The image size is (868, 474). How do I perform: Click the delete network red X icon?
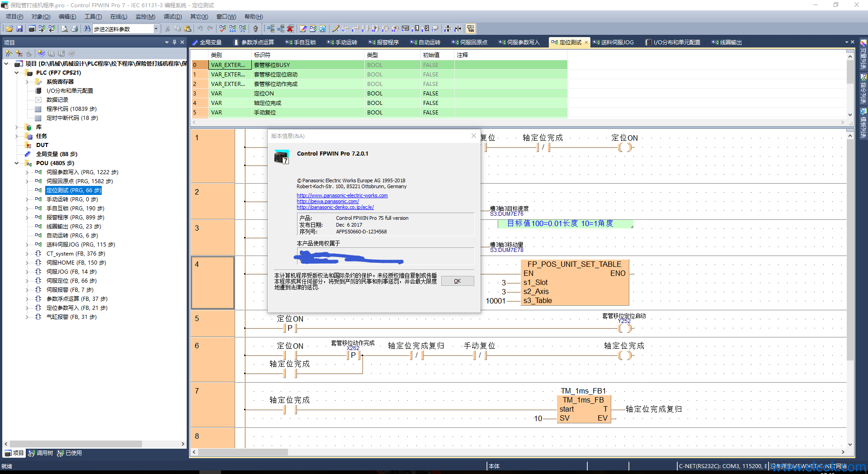291,28
